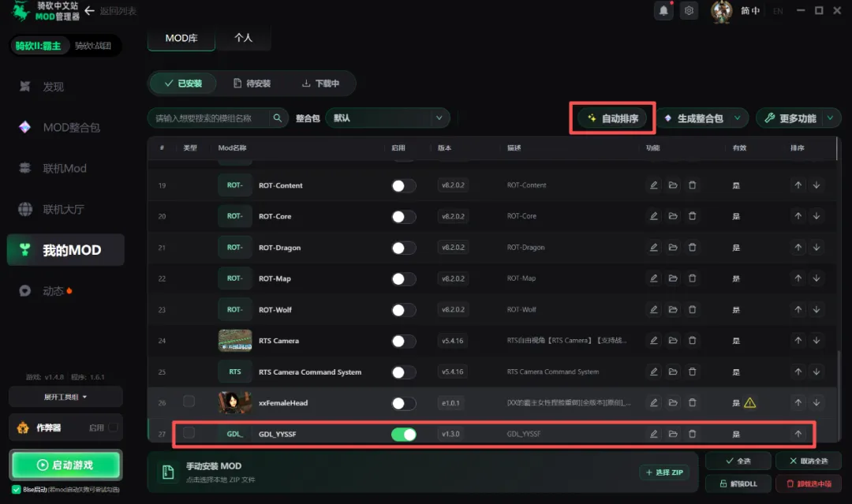This screenshot has height=504, width=852.
Task: Click the search magnifier icon
Action: click(277, 118)
